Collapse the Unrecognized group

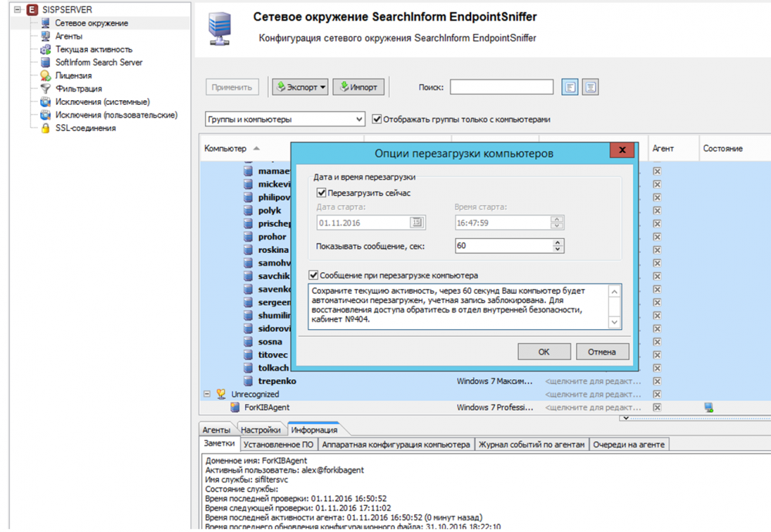(207, 394)
